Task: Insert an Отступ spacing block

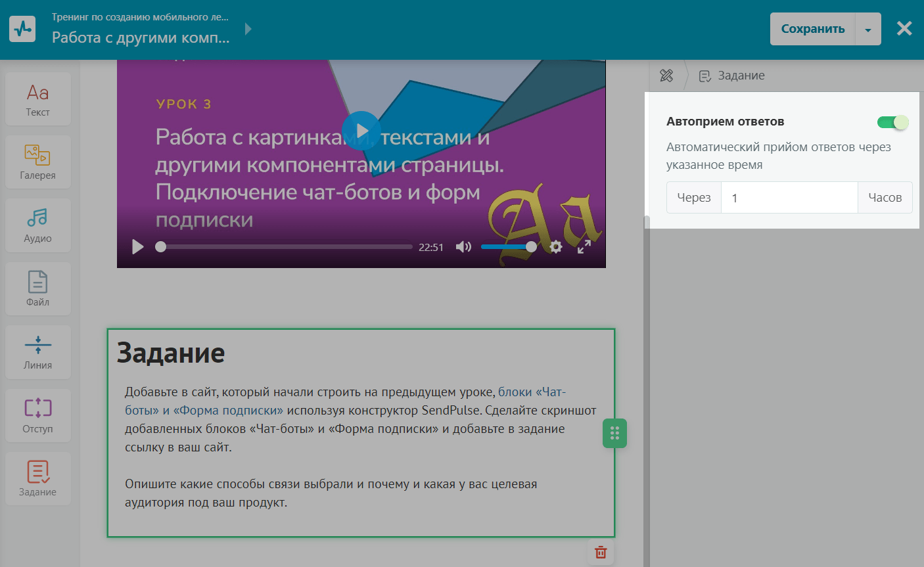Action: [x=37, y=416]
